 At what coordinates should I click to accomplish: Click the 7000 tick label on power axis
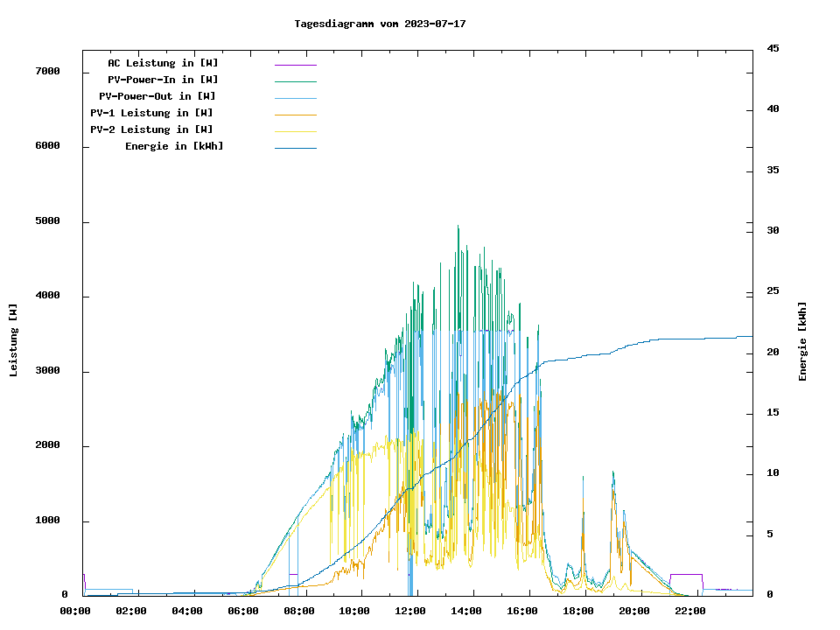pos(47,71)
